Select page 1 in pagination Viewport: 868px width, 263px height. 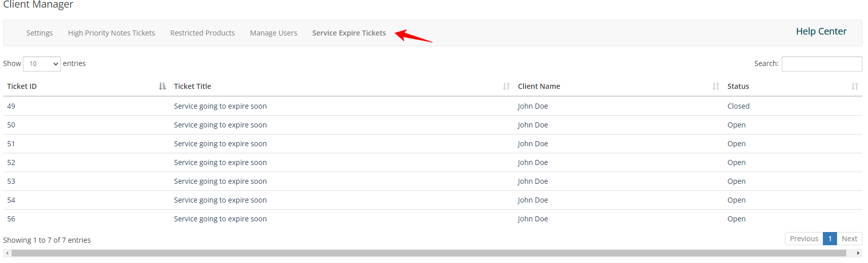(x=830, y=239)
